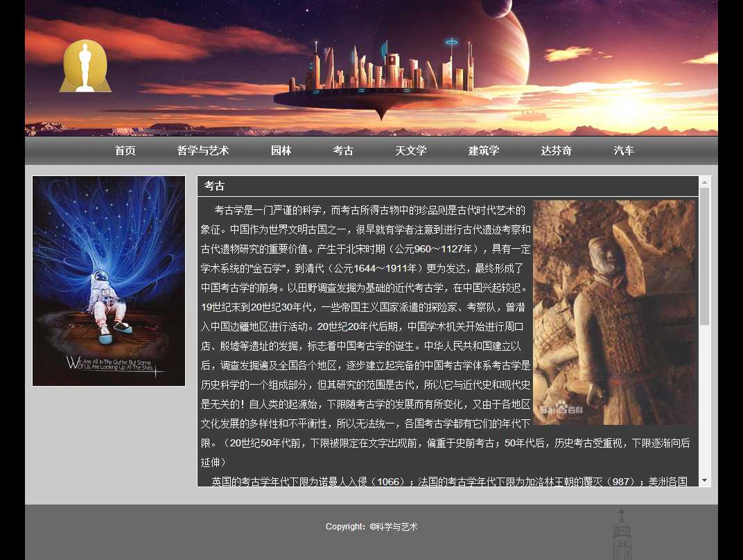Navigate to the 天文学 page

pyautogui.click(x=410, y=150)
